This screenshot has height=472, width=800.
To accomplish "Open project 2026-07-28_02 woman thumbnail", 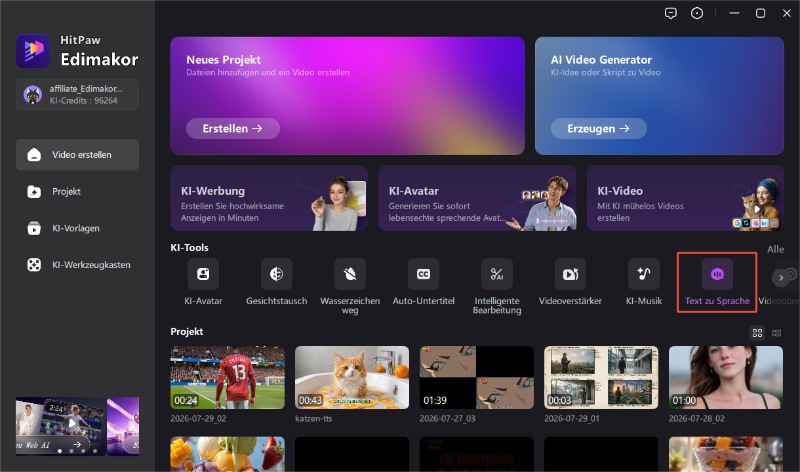I will 726,378.
